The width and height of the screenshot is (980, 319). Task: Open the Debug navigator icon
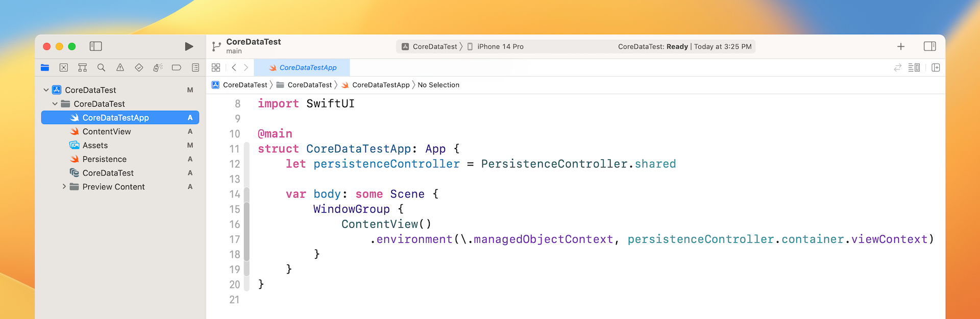point(158,67)
